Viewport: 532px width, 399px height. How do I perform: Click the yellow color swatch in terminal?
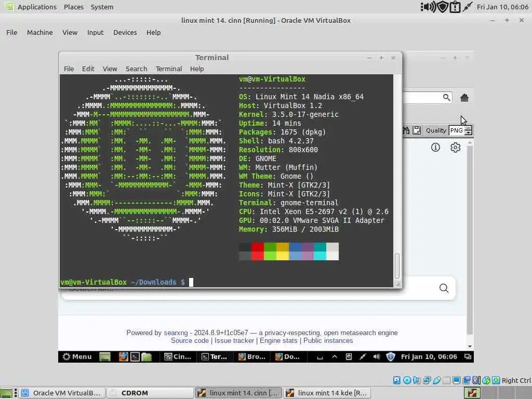click(283, 251)
